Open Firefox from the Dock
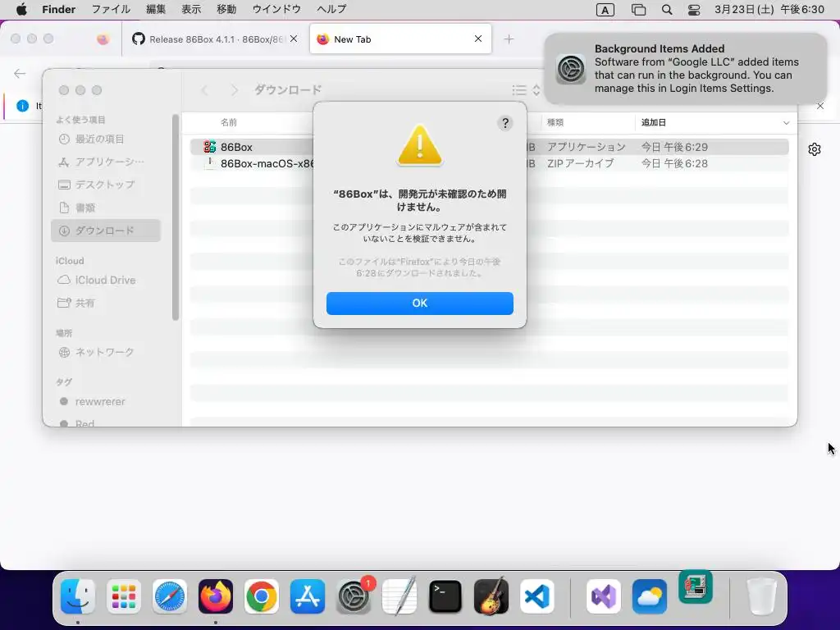Viewport: 840px width, 630px height. (216, 596)
